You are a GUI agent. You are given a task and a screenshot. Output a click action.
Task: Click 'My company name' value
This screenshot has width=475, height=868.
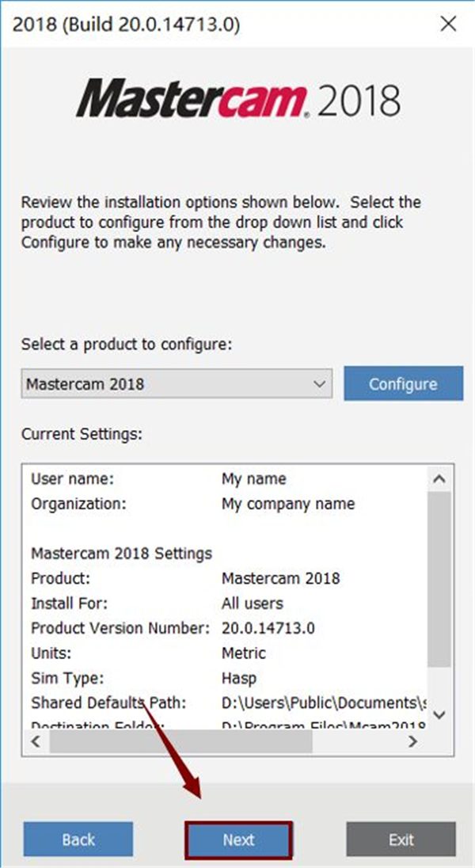288,504
